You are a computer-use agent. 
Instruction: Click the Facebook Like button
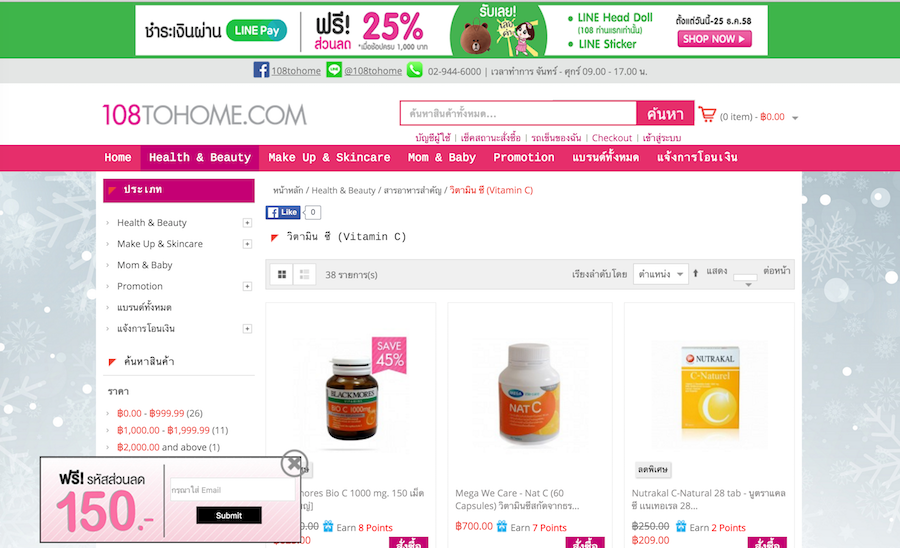pyautogui.click(x=283, y=212)
